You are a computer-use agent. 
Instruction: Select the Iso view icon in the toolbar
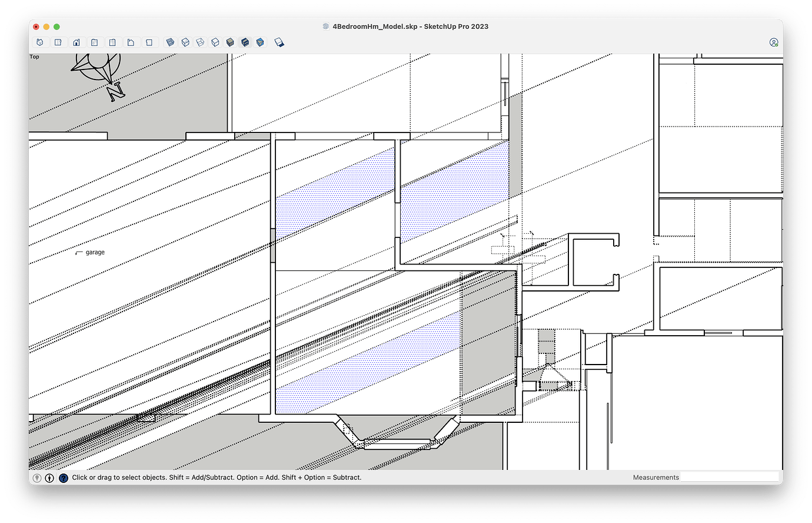pos(40,42)
